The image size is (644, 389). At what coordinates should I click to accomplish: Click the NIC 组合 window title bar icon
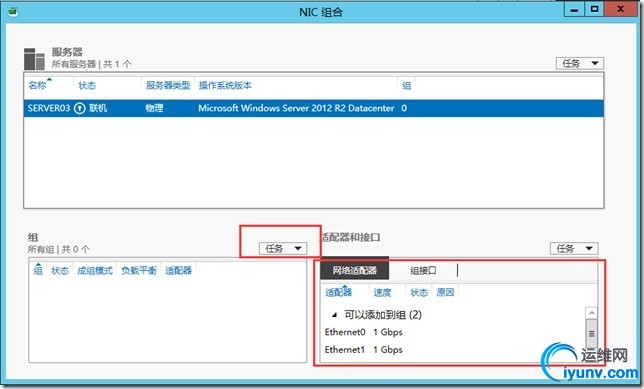[13, 11]
